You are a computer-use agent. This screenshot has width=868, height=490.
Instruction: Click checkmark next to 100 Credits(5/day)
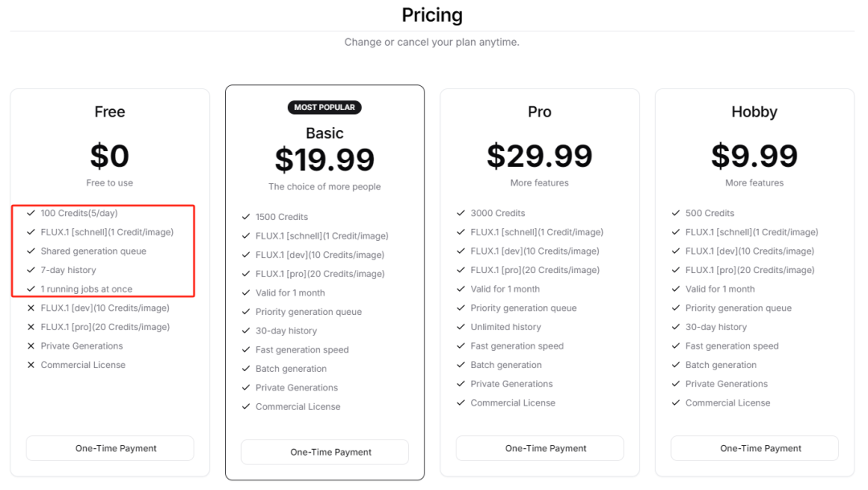tap(31, 213)
